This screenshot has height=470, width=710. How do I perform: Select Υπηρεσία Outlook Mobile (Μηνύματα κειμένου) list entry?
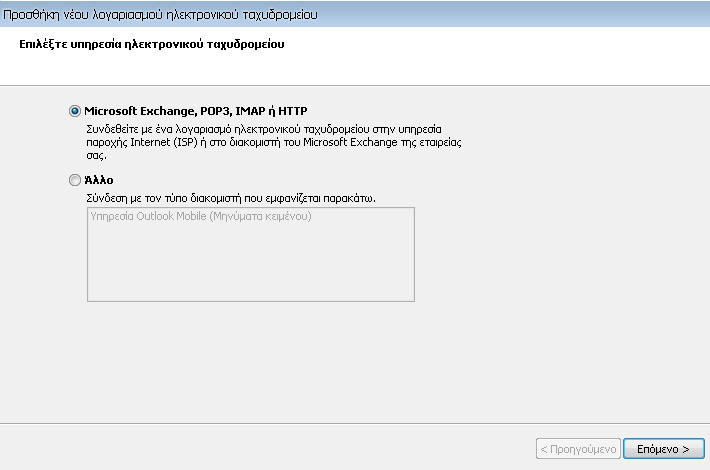click(201, 216)
